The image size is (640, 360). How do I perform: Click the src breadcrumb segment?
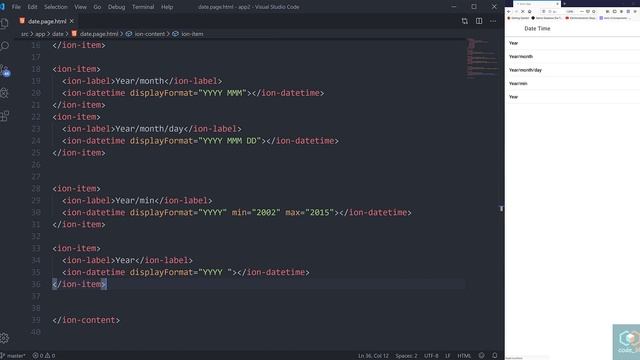[25, 34]
